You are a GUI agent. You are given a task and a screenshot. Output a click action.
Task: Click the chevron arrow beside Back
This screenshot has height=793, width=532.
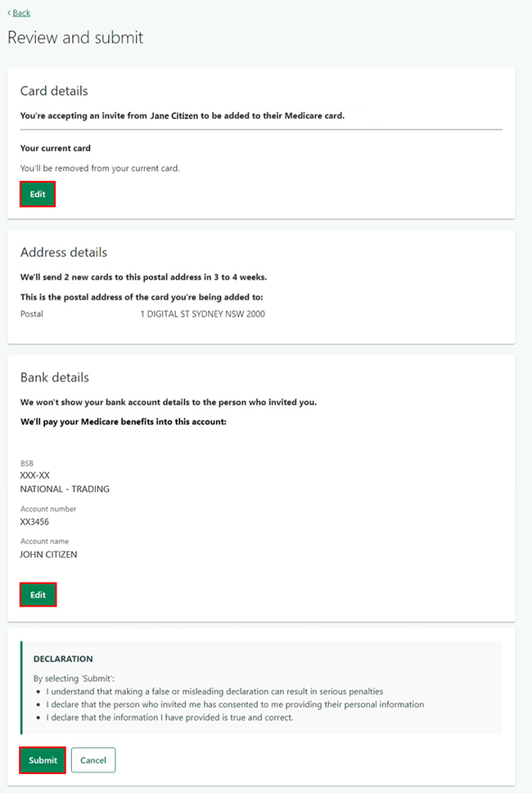9,12
